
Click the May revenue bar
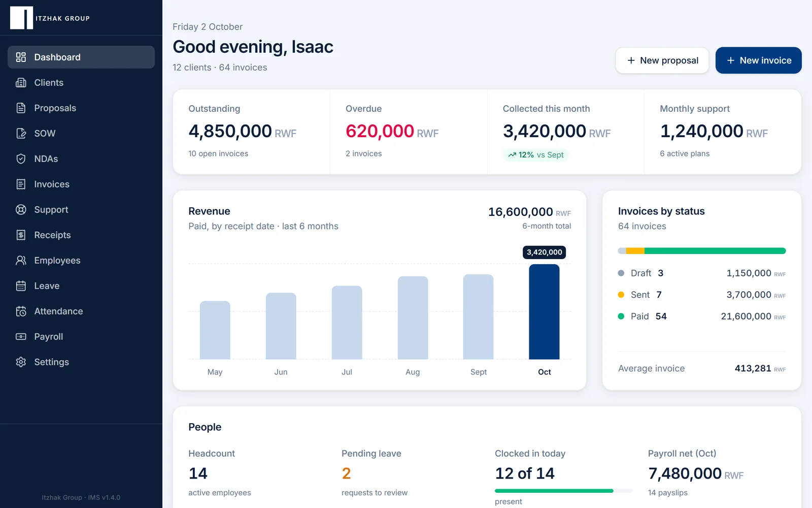click(215, 330)
